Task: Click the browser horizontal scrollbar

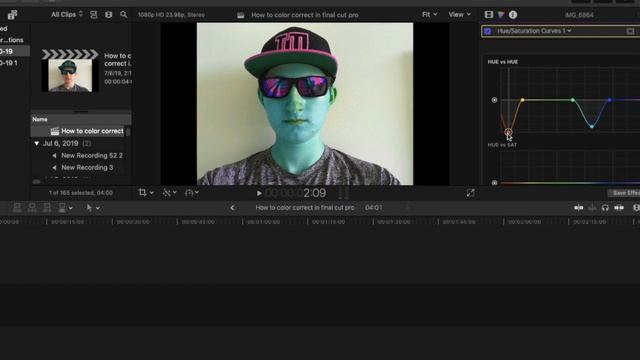Action: (36, 182)
